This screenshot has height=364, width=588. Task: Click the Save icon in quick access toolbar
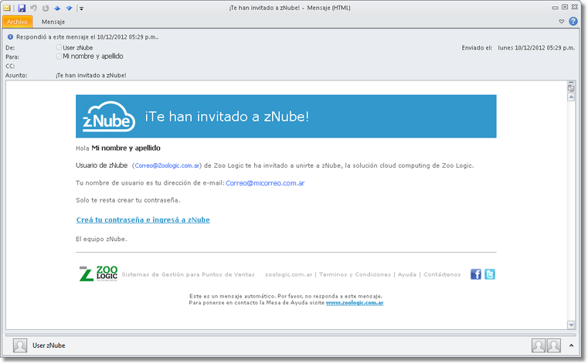21,8
